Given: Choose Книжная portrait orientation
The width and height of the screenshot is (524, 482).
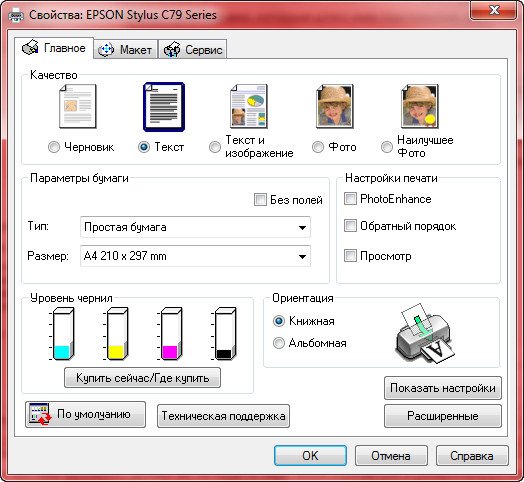Looking at the screenshot, I should tap(279, 321).
